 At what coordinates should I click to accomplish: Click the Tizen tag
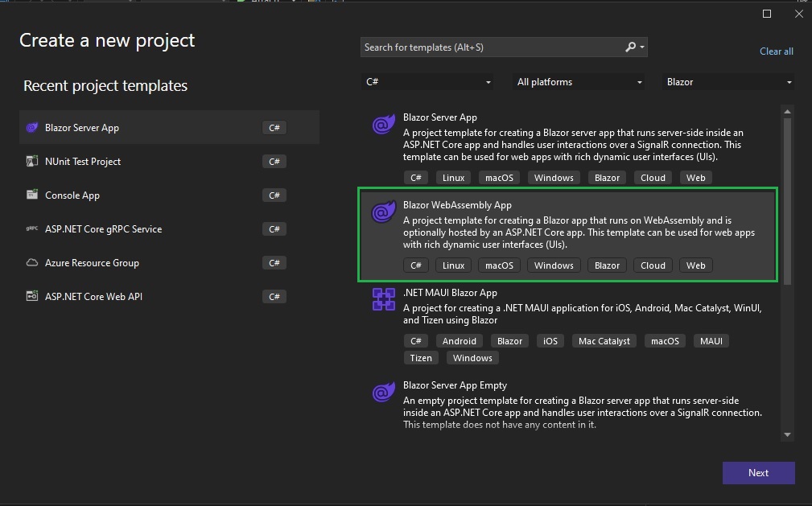pyautogui.click(x=421, y=358)
